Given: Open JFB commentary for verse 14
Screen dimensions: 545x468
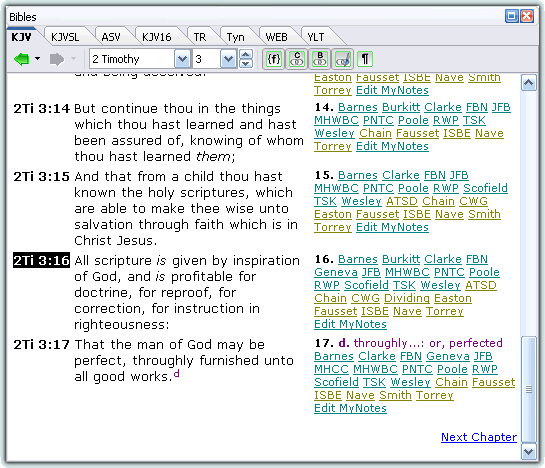Looking at the screenshot, I should [x=501, y=107].
